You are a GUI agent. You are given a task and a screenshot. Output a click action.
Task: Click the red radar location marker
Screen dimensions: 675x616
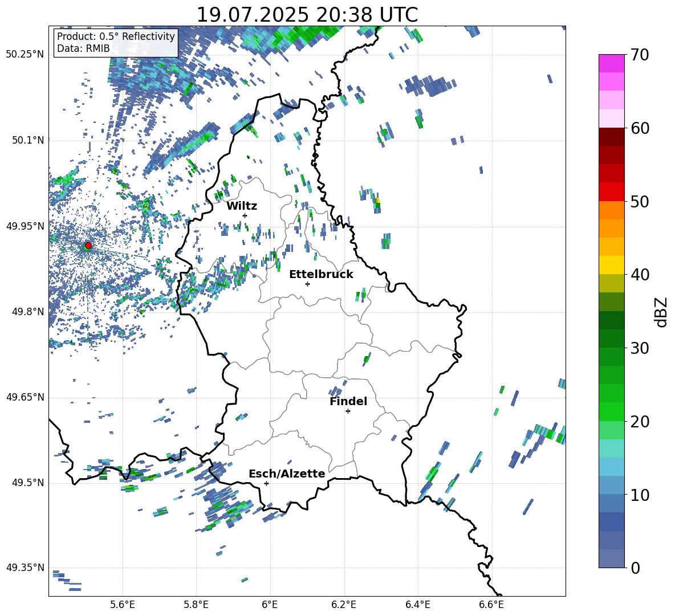coord(88,246)
